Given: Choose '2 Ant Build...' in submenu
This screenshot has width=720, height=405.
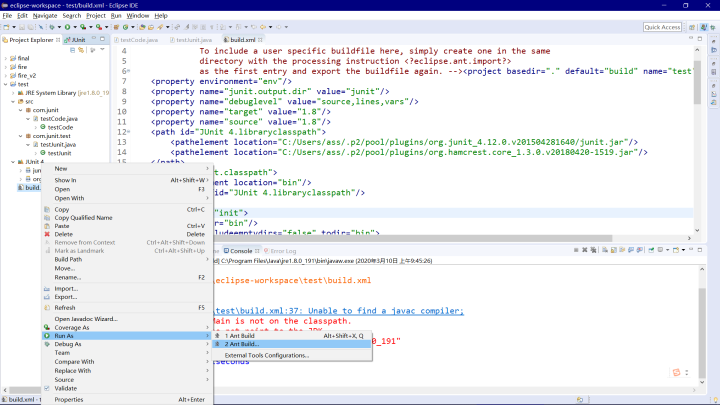Looking at the screenshot, I should coord(292,344).
